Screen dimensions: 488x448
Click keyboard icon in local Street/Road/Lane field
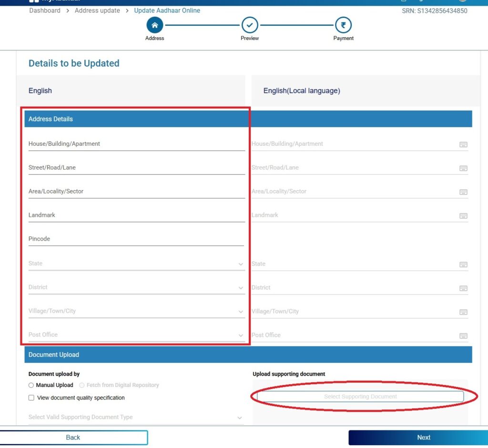(x=463, y=168)
